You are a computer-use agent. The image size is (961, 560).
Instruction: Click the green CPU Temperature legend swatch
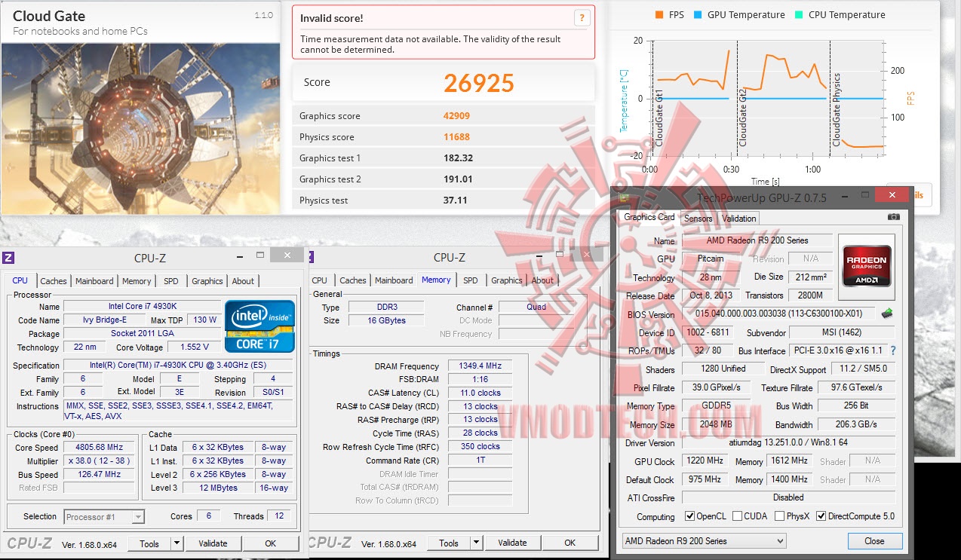tap(799, 14)
